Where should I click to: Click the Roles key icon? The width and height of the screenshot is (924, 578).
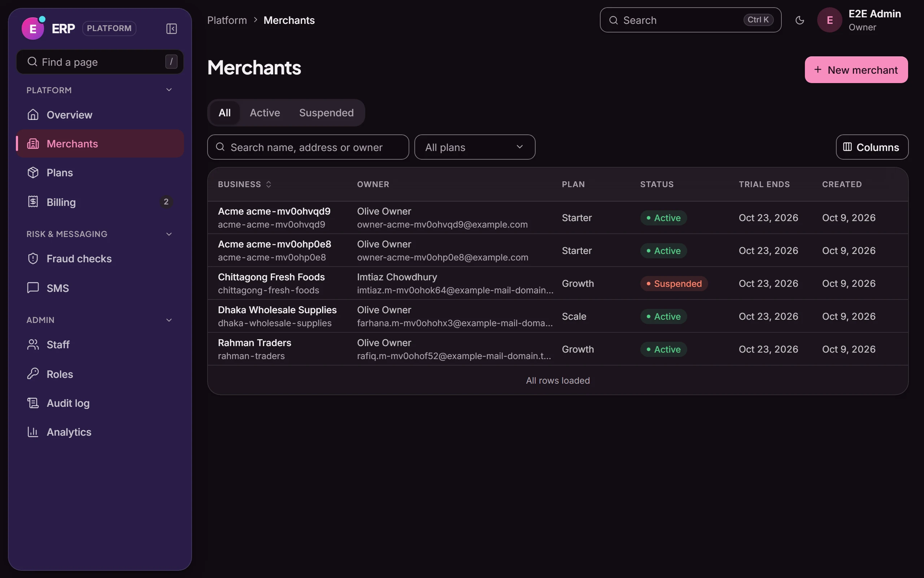(x=33, y=374)
